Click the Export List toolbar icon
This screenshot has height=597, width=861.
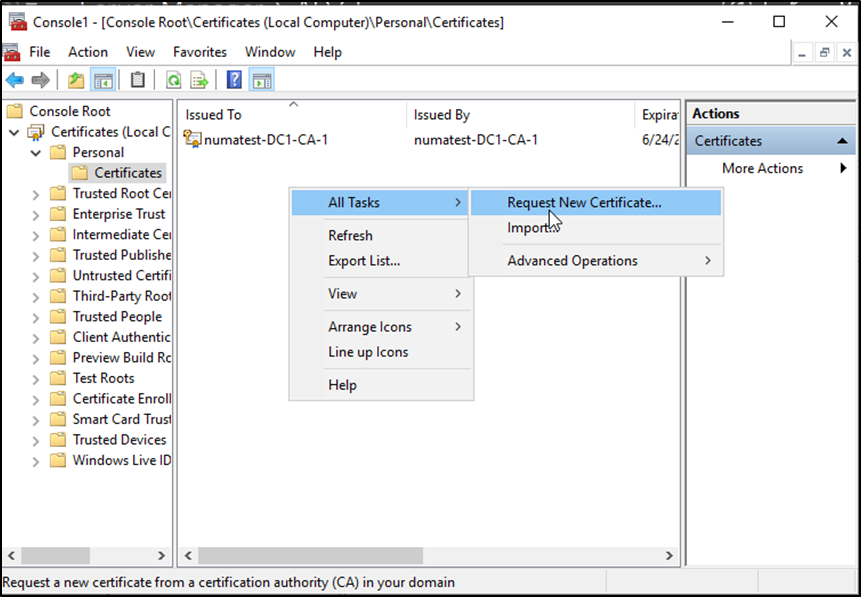pos(199,80)
